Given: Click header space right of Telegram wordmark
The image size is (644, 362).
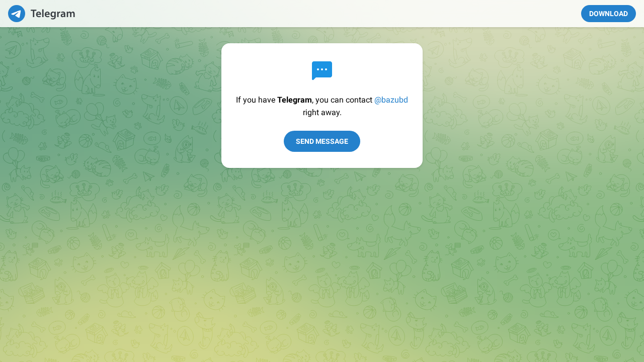Looking at the screenshot, I should (201, 14).
